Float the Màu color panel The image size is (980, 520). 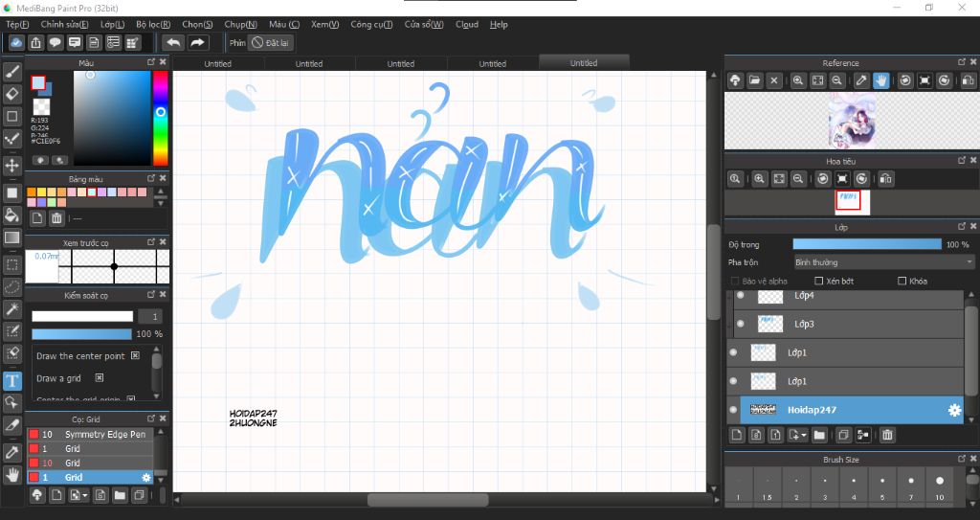point(151,62)
